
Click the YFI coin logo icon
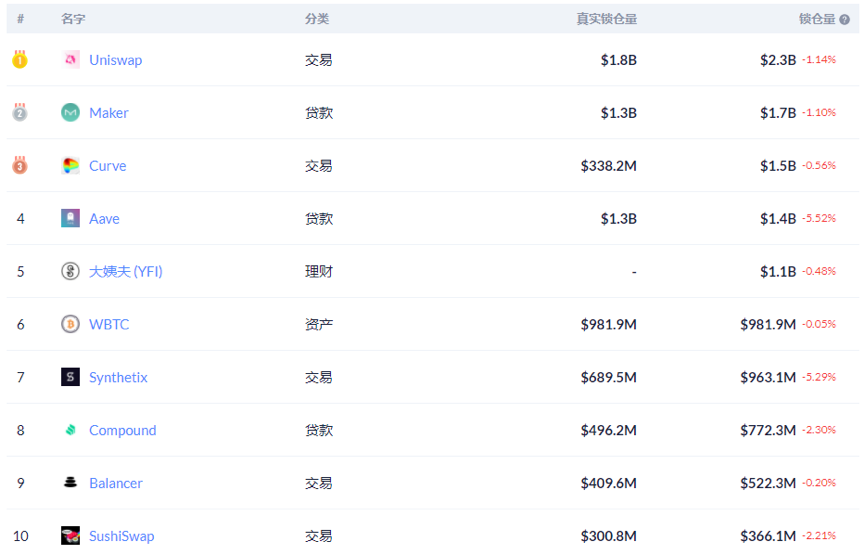(x=70, y=271)
